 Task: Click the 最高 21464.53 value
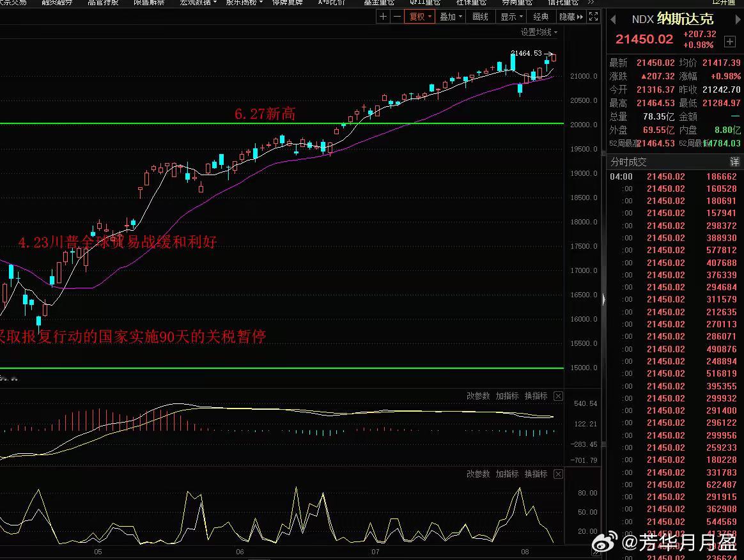click(x=655, y=103)
